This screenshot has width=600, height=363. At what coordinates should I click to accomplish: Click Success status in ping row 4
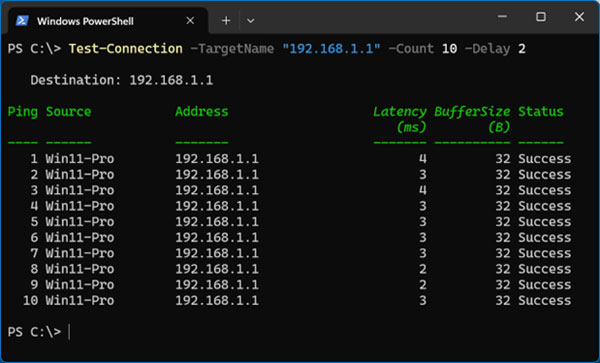545,206
